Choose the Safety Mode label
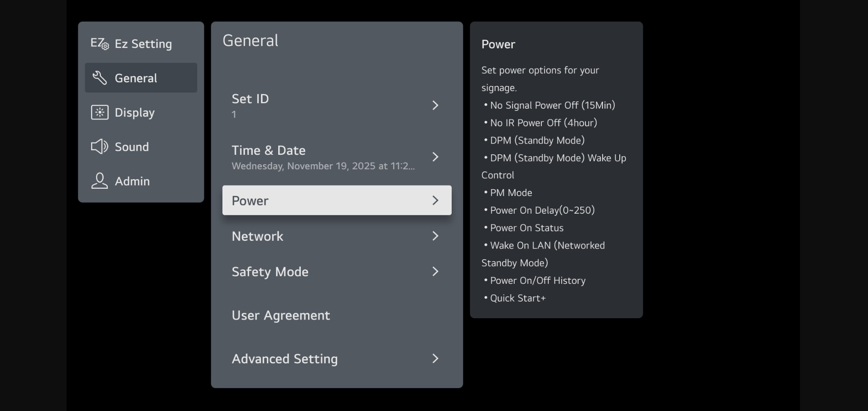This screenshot has height=411, width=868. (270, 272)
